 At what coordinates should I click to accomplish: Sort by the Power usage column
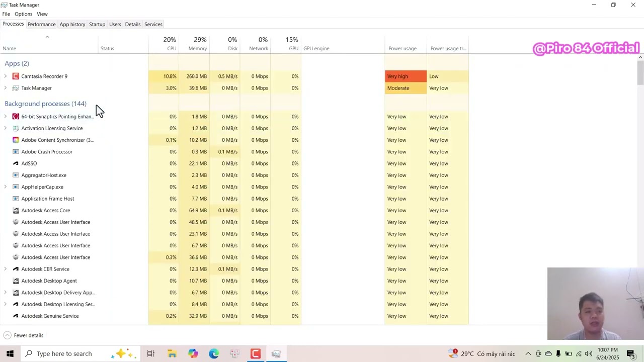406,44
